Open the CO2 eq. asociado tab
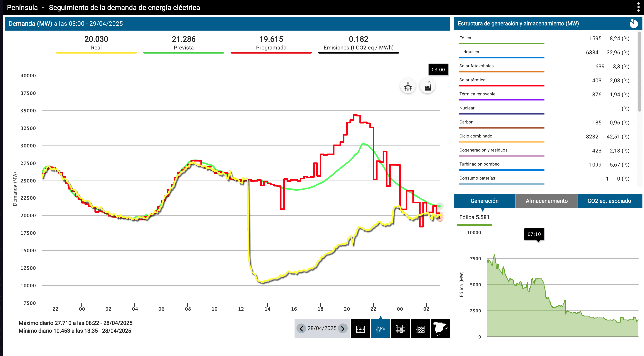The image size is (644, 356). click(x=610, y=201)
